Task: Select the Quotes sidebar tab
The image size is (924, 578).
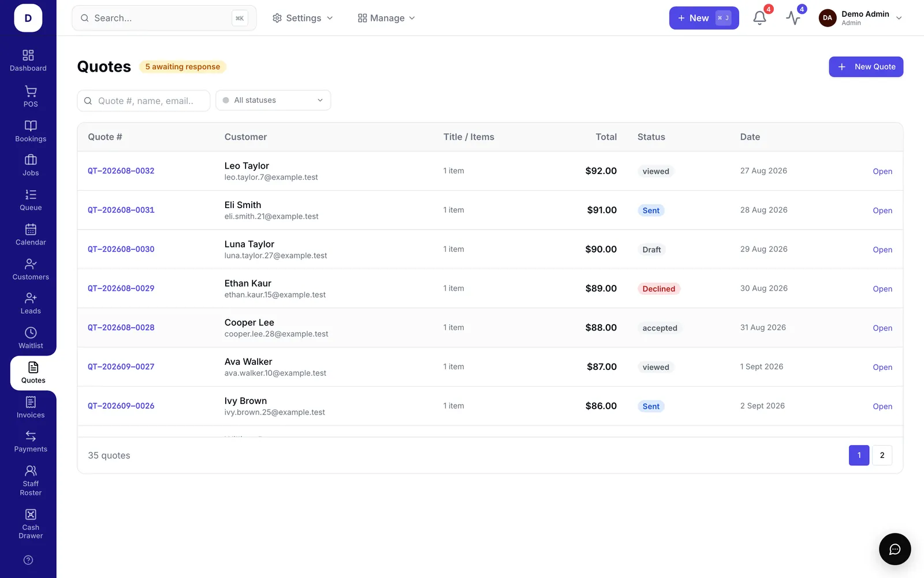Action: [x=33, y=373]
